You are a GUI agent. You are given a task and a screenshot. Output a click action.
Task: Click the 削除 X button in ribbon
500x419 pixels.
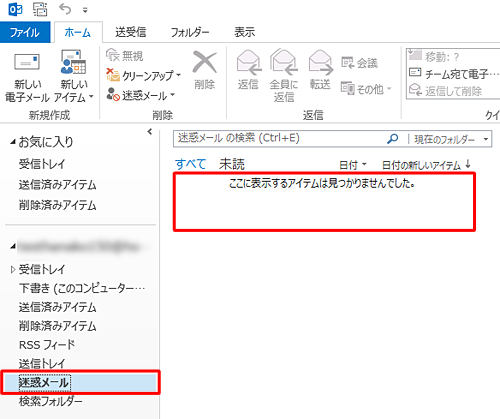point(204,71)
